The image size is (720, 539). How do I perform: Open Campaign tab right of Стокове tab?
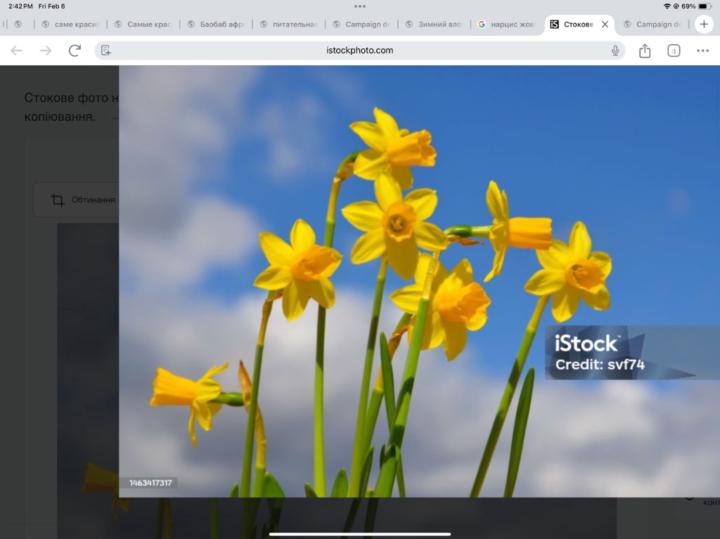click(x=652, y=24)
